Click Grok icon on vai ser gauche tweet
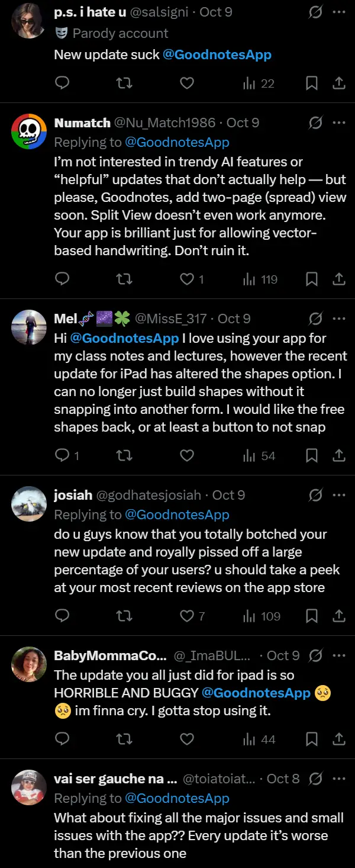This screenshot has width=355, height=868. click(316, 779)
